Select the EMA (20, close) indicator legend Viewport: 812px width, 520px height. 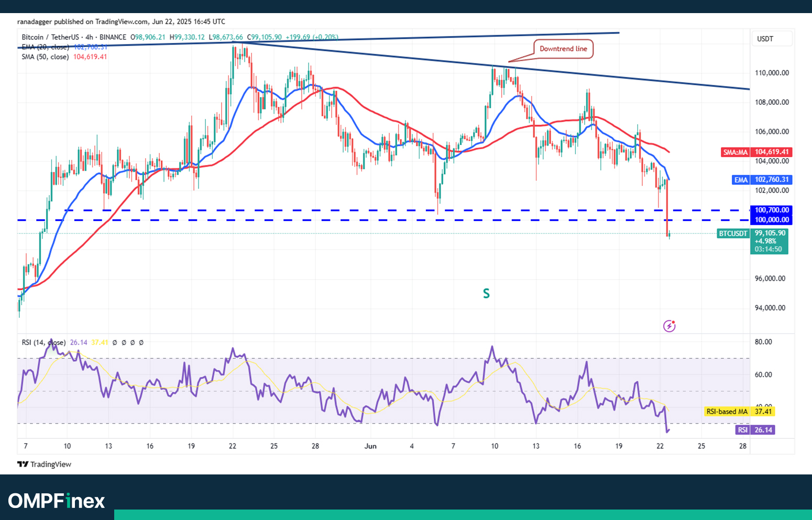click(45, 47)
